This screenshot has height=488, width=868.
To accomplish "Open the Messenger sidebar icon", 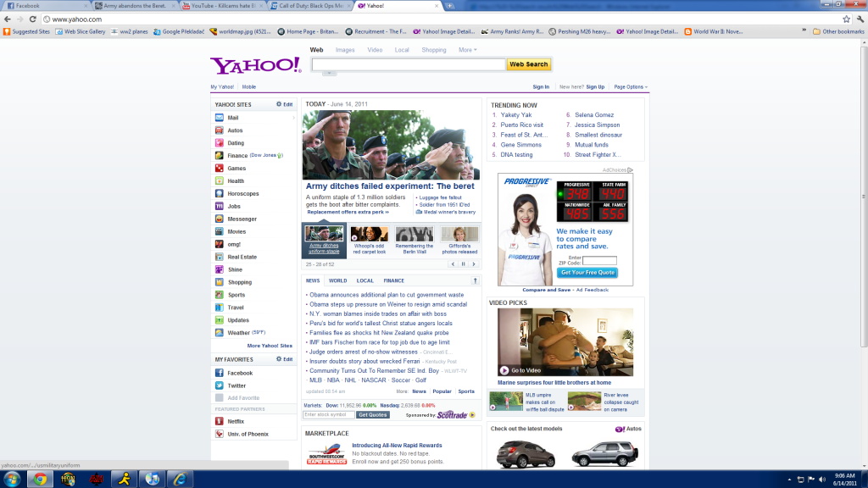I will coord(220,219).
